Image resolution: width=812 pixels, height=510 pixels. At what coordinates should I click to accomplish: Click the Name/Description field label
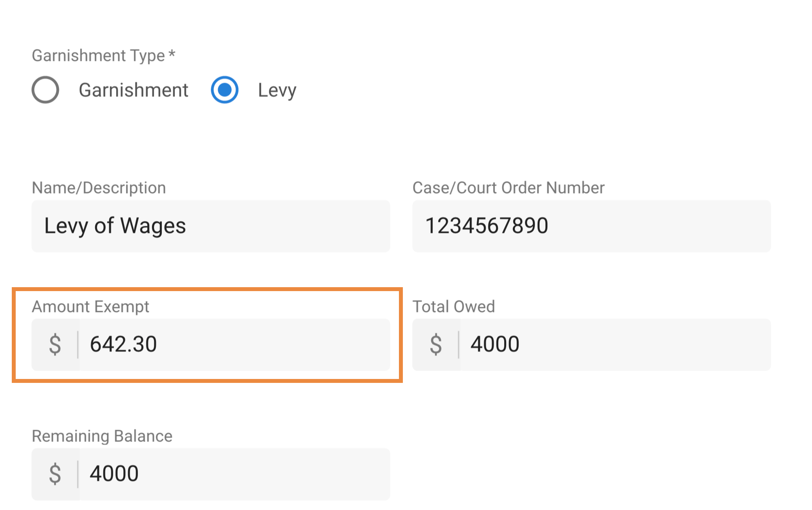coord(99,188)
